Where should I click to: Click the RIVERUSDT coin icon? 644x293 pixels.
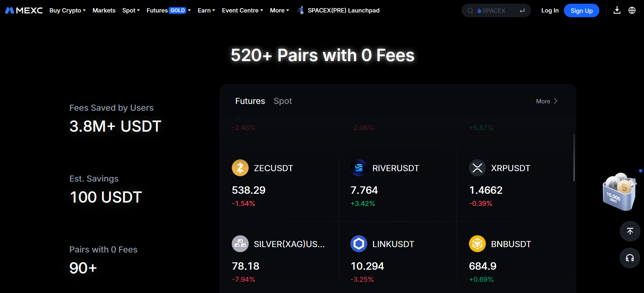click(x=359, y=168)
